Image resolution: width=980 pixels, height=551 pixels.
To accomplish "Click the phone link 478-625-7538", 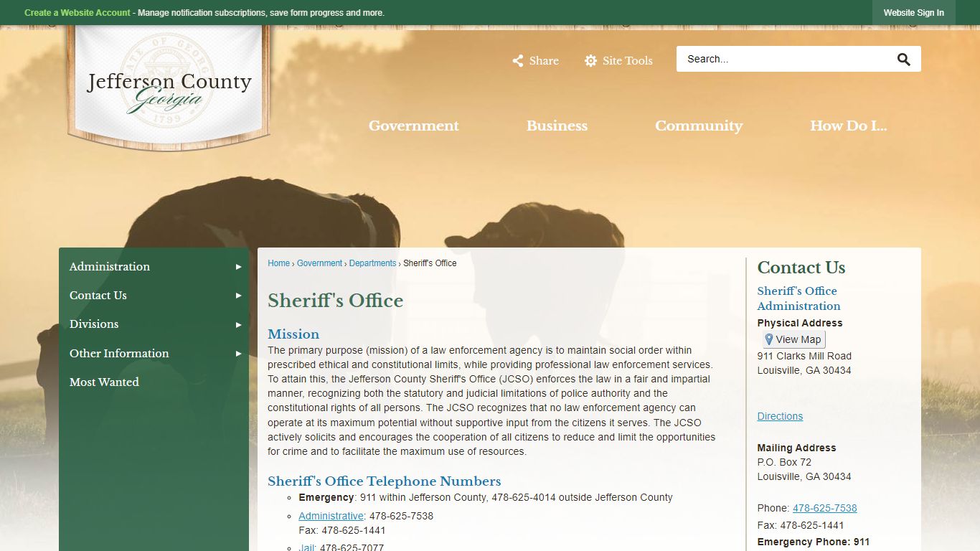I will [824, 508].
